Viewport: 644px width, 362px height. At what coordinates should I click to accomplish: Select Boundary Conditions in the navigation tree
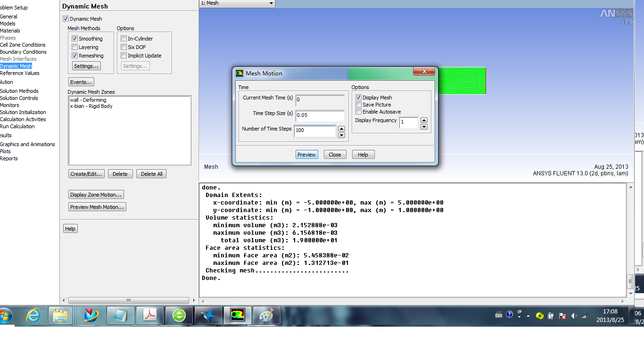(23, 52)
